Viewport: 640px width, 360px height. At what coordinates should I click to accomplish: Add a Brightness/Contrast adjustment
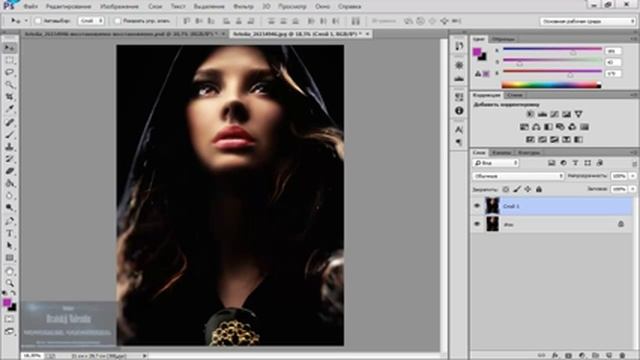coord(530,114)
